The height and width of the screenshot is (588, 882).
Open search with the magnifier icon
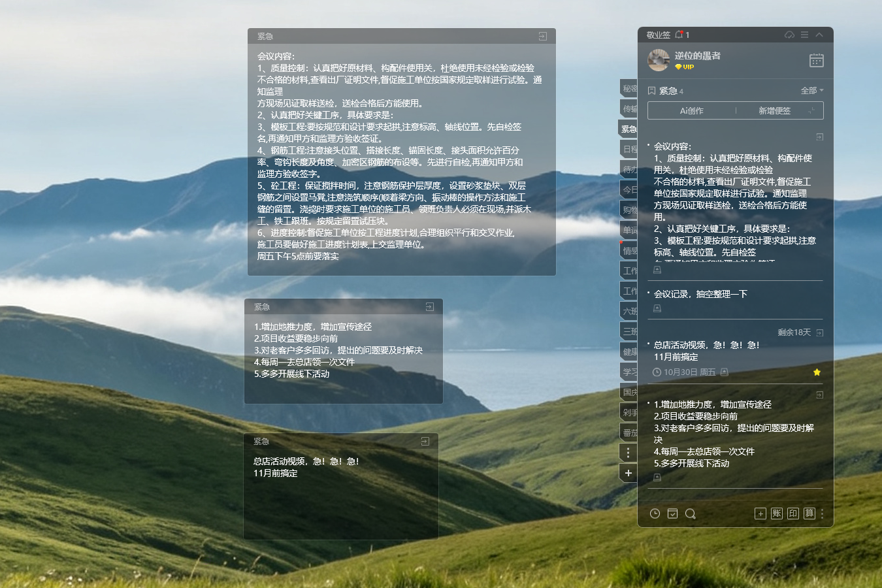pyautogui.click(x=690, y=514)
